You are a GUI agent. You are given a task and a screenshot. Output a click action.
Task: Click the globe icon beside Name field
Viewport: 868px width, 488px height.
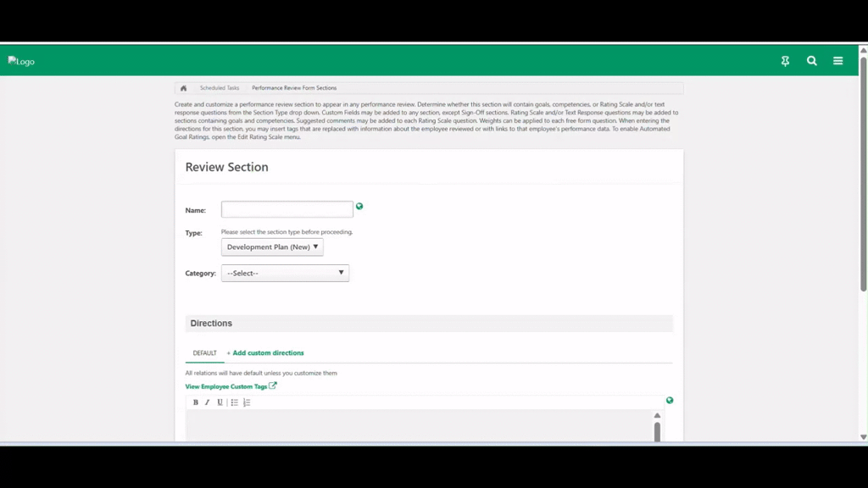tap(359, 207)
